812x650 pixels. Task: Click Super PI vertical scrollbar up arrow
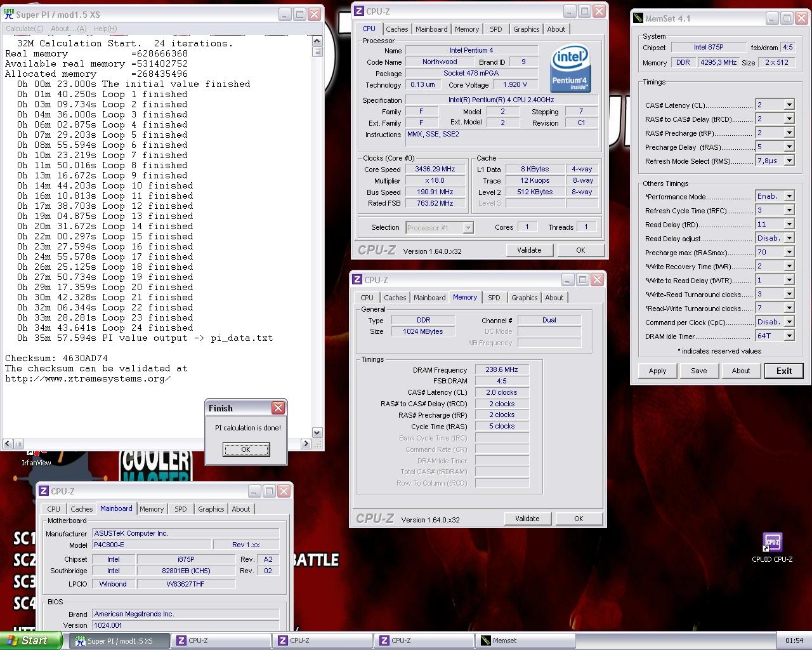tap(317, 41)
